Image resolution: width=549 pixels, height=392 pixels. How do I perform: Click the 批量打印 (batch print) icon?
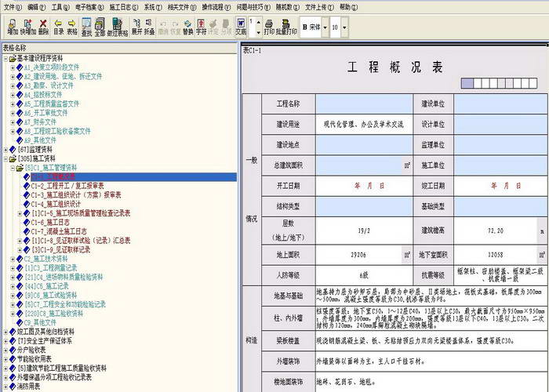(x=286, y=27)
